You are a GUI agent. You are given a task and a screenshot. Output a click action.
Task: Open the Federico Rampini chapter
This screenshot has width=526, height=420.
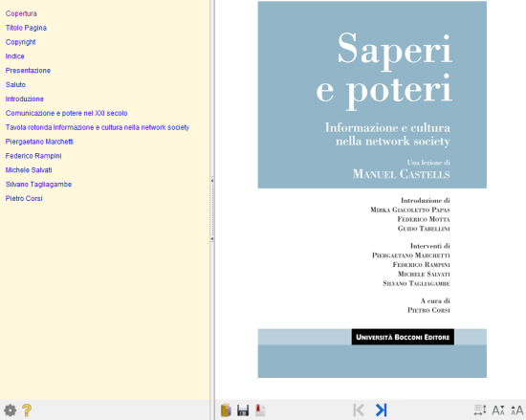(x=33, y=156)
